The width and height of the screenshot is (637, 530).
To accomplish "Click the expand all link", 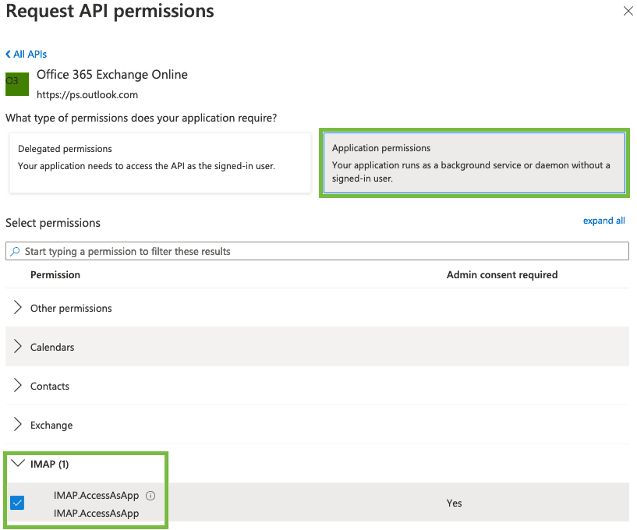I will coord(604,221).
